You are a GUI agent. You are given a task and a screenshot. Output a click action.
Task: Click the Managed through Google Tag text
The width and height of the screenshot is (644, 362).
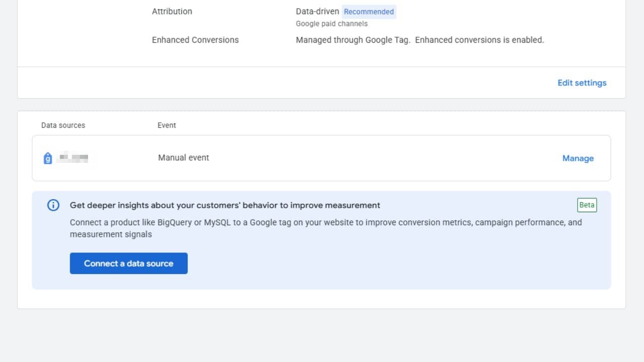pos(353,40)
